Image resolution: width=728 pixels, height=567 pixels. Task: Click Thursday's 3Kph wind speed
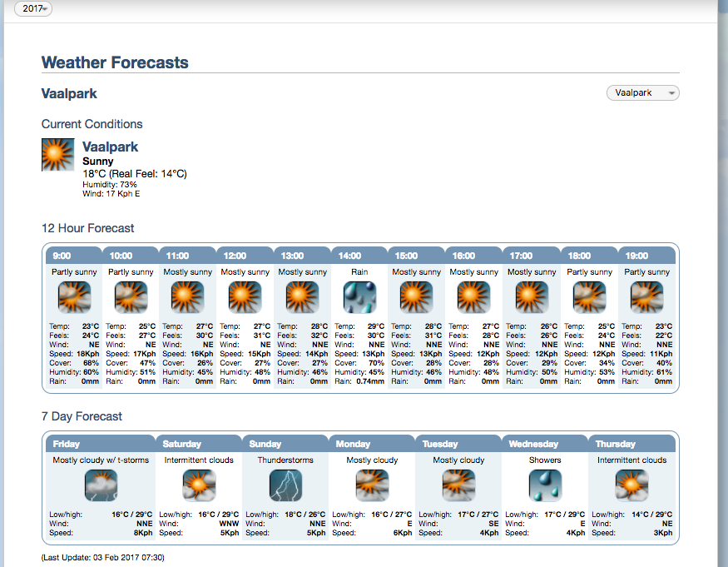[x=663, y=533]
